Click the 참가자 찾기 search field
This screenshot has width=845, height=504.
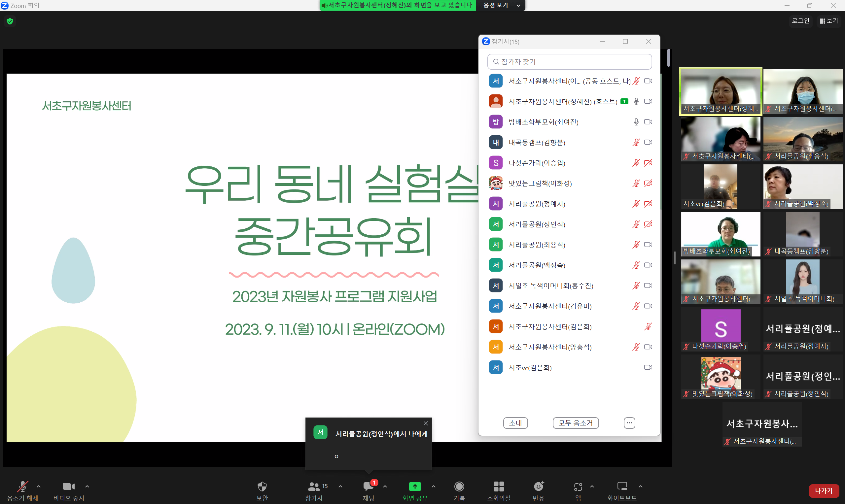point(570,61)
